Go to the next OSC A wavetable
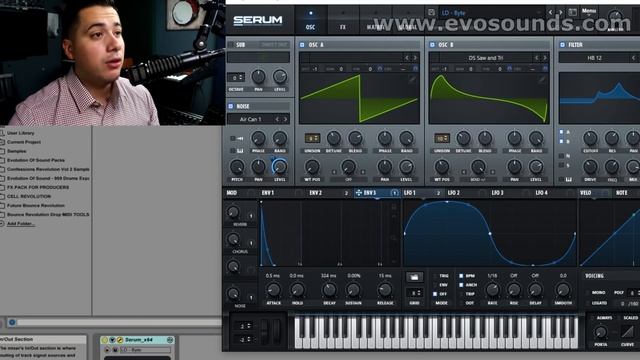The image size is (640, 360). [x=415, y=58]
